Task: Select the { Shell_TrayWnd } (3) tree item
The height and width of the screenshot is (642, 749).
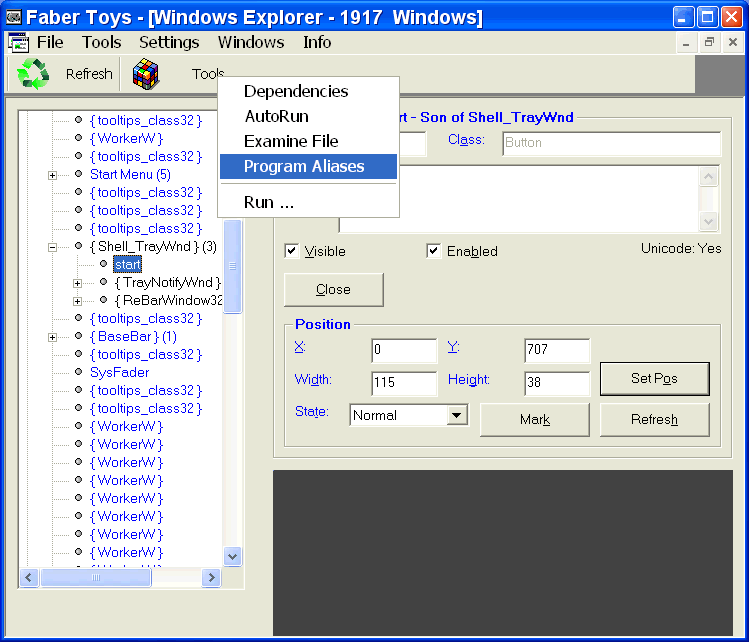Action: click(x=153, y=247)
